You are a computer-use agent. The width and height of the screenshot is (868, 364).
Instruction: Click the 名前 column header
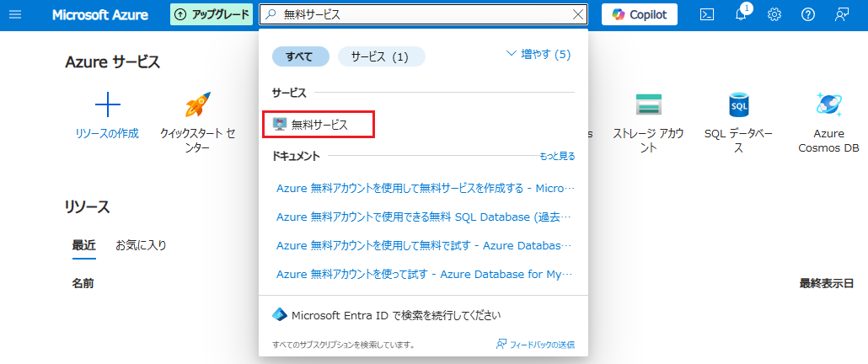(x=83, y=284)
